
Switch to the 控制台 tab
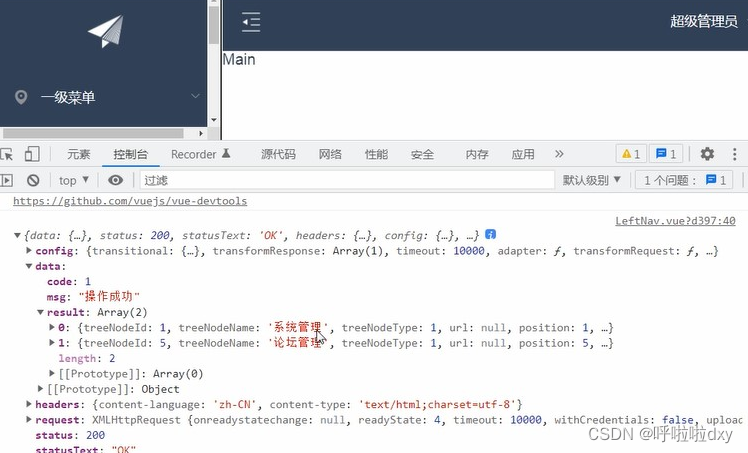click(x=131, y=154)
